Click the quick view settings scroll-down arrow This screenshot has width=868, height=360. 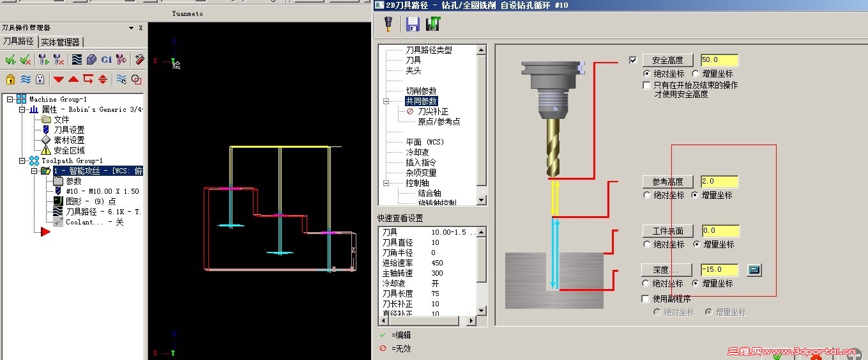pos(482,311)
